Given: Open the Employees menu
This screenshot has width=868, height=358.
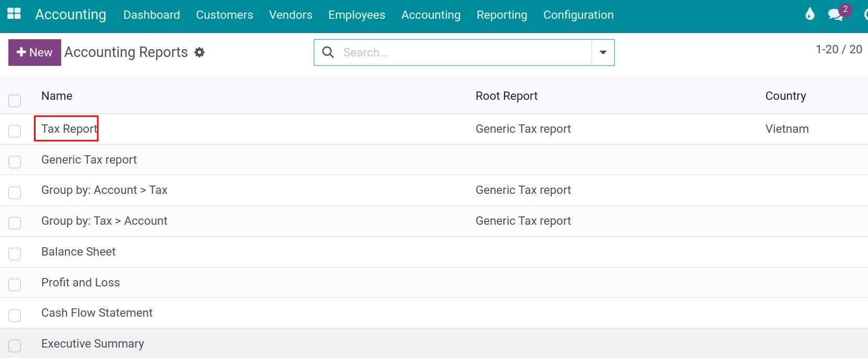Looking at the screenshot, I should click(x=357, y=15).
